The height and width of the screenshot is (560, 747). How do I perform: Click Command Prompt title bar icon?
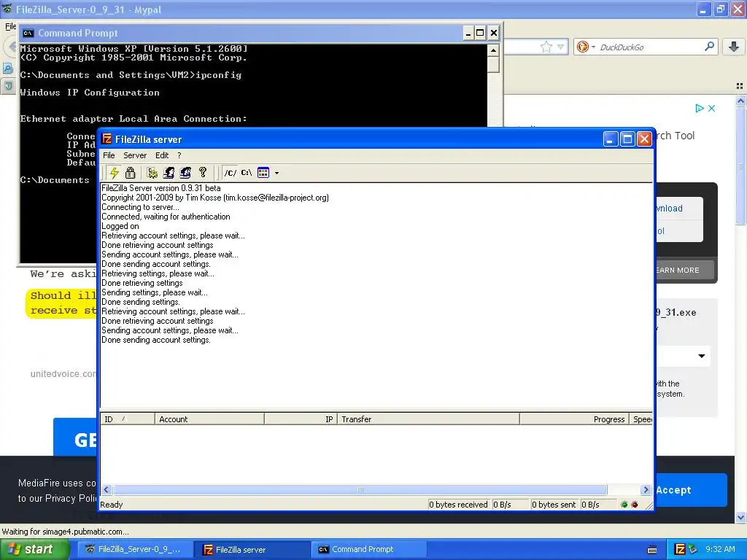click(x=28, y=33)
